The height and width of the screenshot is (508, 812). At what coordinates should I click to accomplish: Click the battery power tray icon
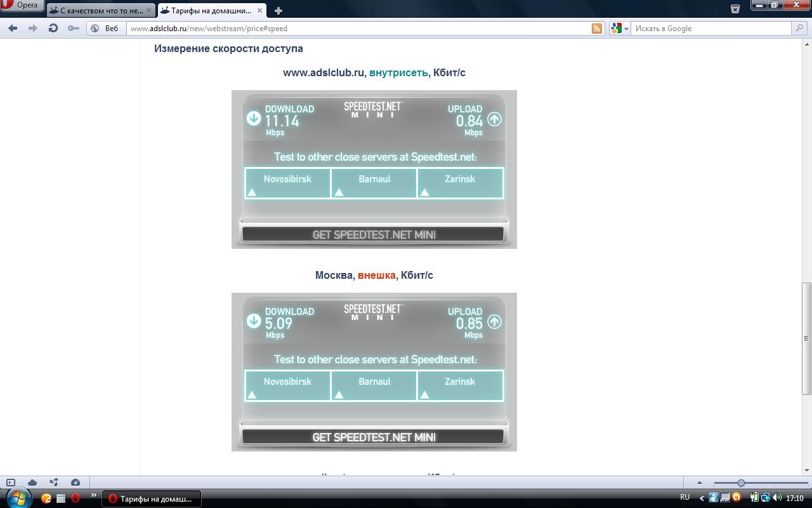755,498
